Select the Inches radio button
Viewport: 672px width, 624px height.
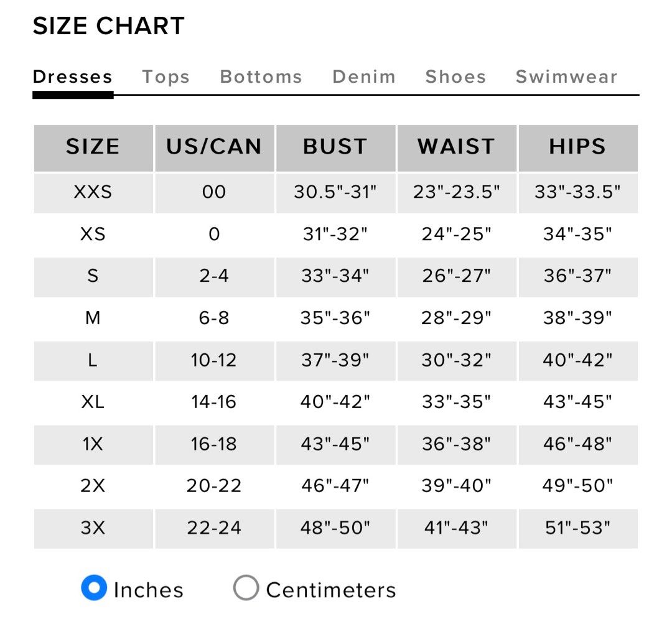[x=94, y=587]
